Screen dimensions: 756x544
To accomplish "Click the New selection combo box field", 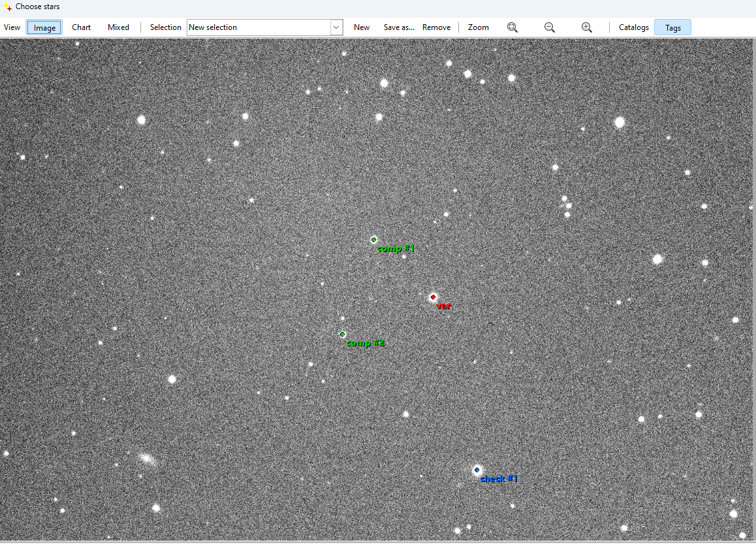I will [x=259, y=27].
